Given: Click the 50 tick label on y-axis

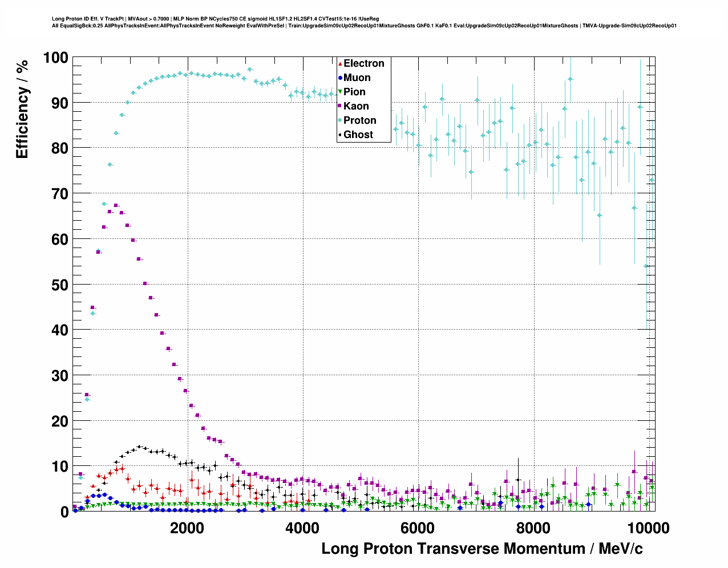Looking at the screenshot, I should (59, 285).
